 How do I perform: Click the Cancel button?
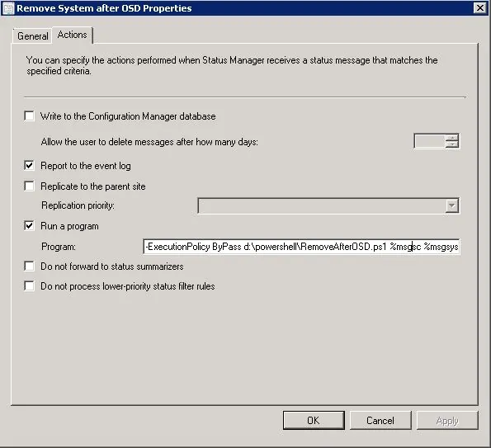pyautogui.click(x=380, y=421)
